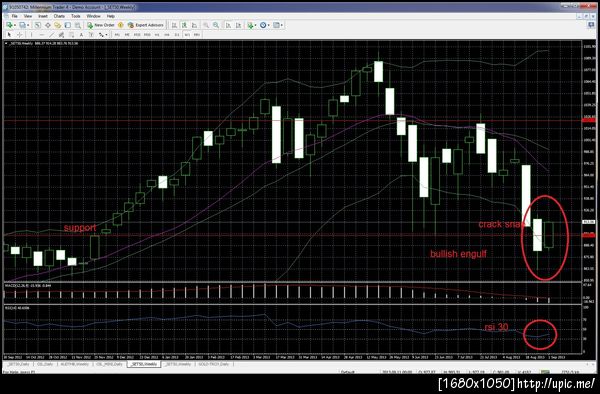Select the M15 timeframe button
Image resolution: width=600 pixels, height=394 pixels.
(x=137, y=34)
